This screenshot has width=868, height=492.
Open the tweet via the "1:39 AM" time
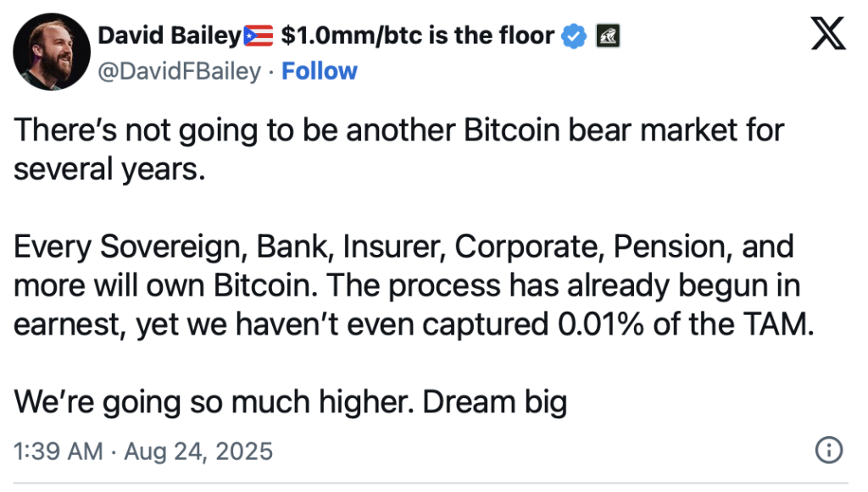(x=58, y=451)
